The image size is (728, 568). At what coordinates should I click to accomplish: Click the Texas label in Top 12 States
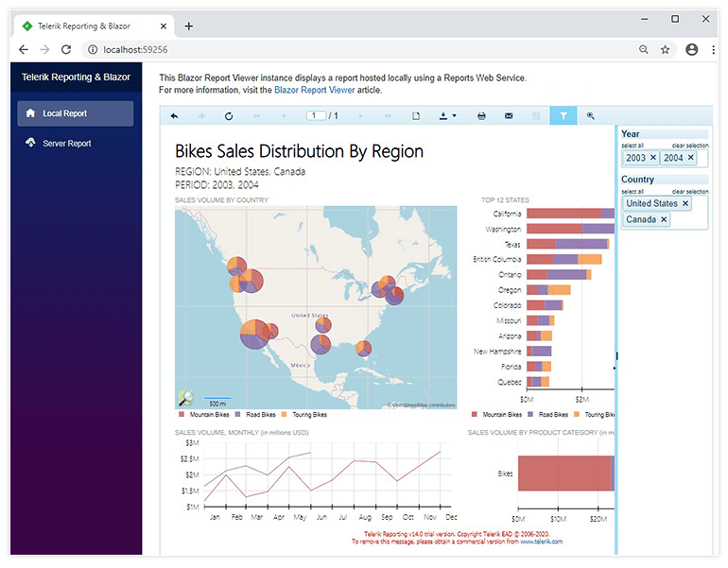pos(512,244)
